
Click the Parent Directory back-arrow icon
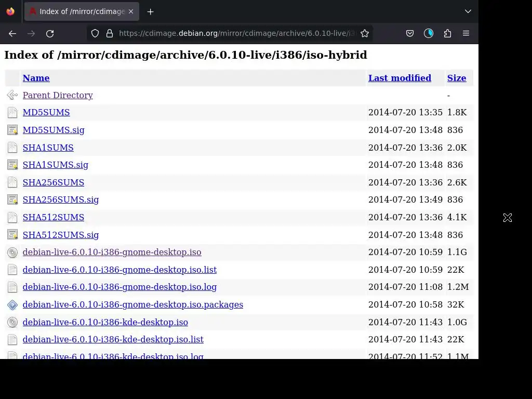12,95
